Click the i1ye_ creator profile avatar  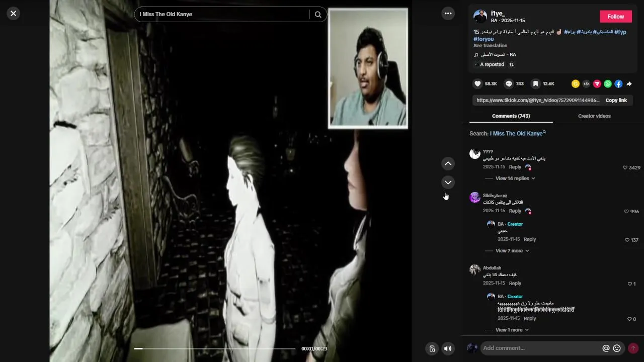pos(480,16)
